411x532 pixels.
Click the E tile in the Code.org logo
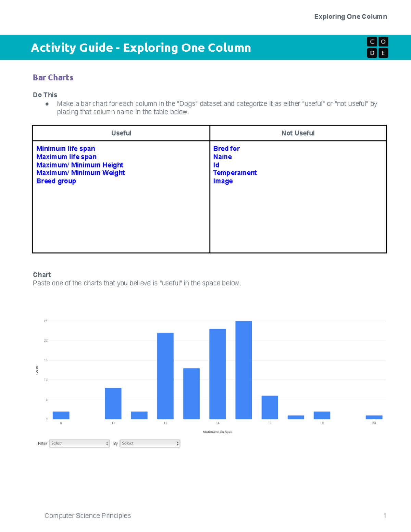tap(383, 52)
